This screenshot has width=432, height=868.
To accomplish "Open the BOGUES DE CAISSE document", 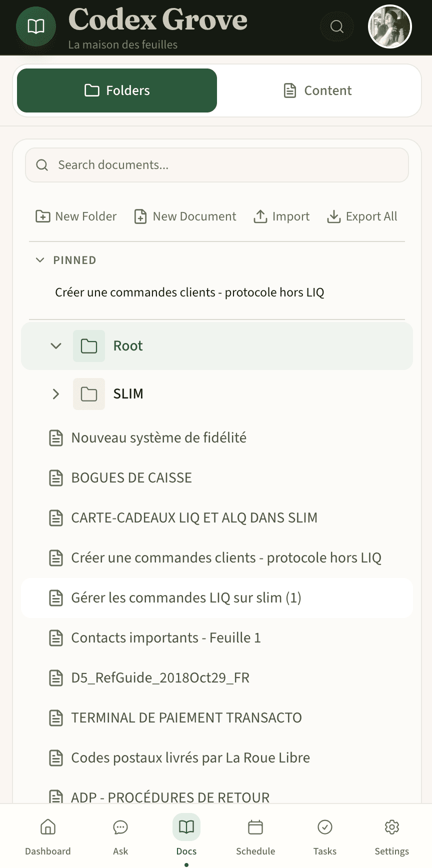I will coord(131,477).
